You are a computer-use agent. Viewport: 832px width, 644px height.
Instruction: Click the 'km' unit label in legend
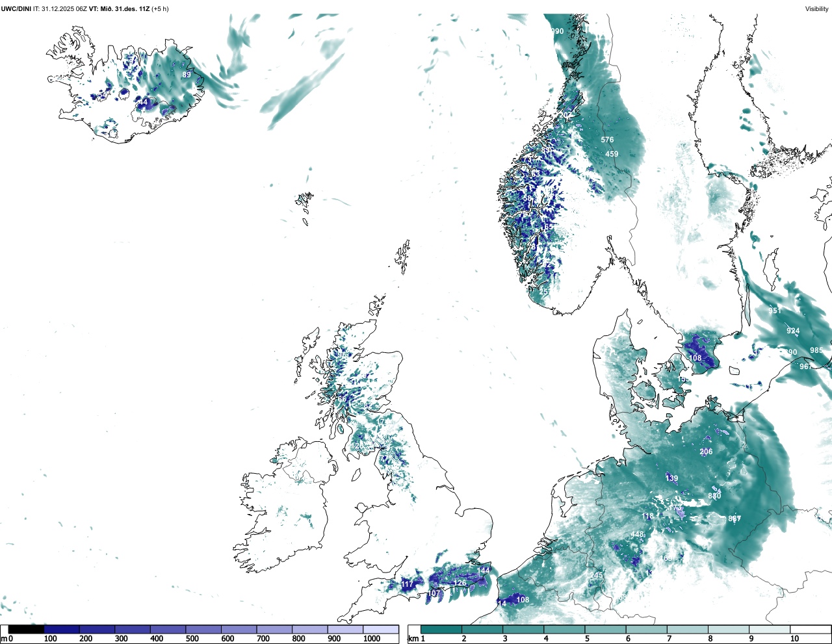[x=413, y=639]
